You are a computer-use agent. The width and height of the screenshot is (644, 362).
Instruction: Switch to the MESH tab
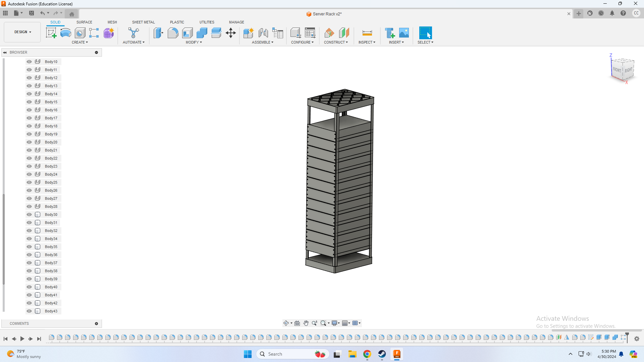point(112,22)
